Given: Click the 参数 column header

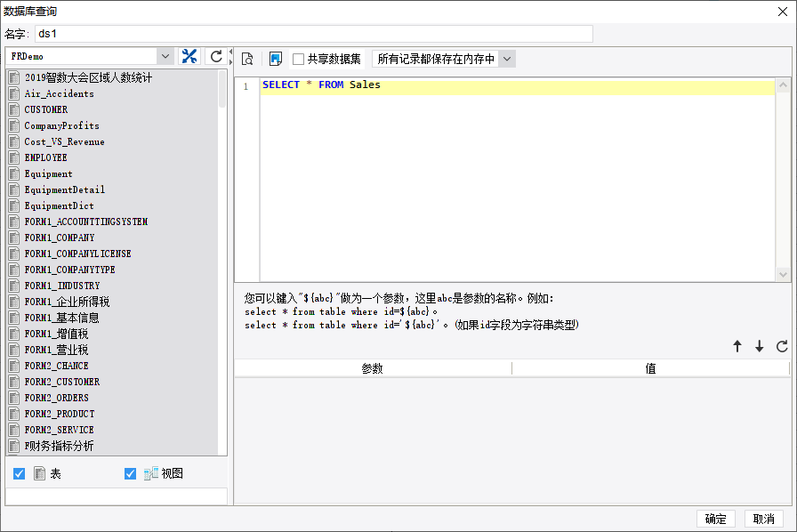Looking at the screenshot, I should pyautogui.click(x=373, y=368).
